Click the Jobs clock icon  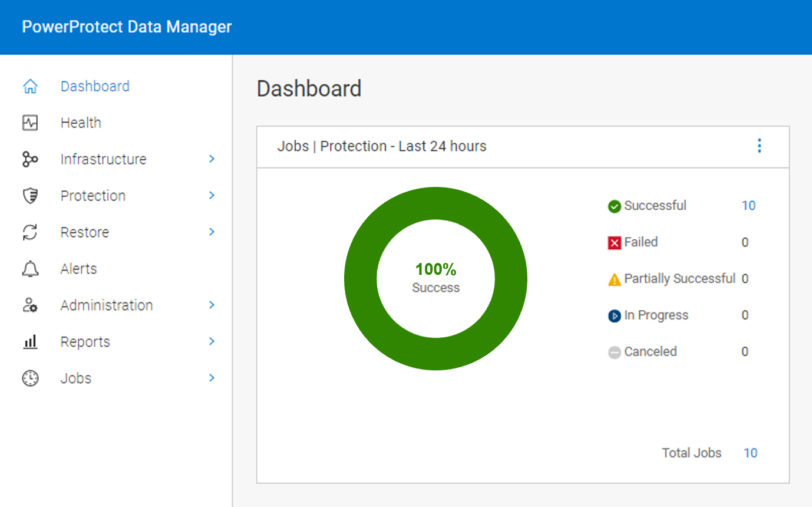[30, 378]
